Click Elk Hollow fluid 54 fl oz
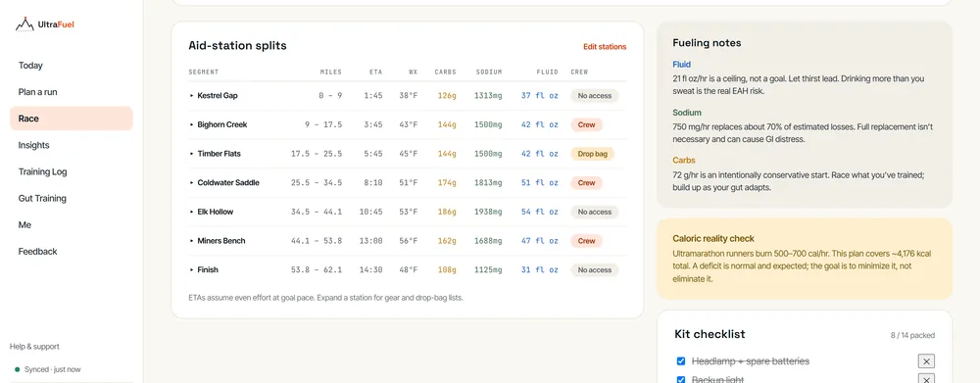The width and height of the screenshot is (980, 383). [x=540, y=212]
